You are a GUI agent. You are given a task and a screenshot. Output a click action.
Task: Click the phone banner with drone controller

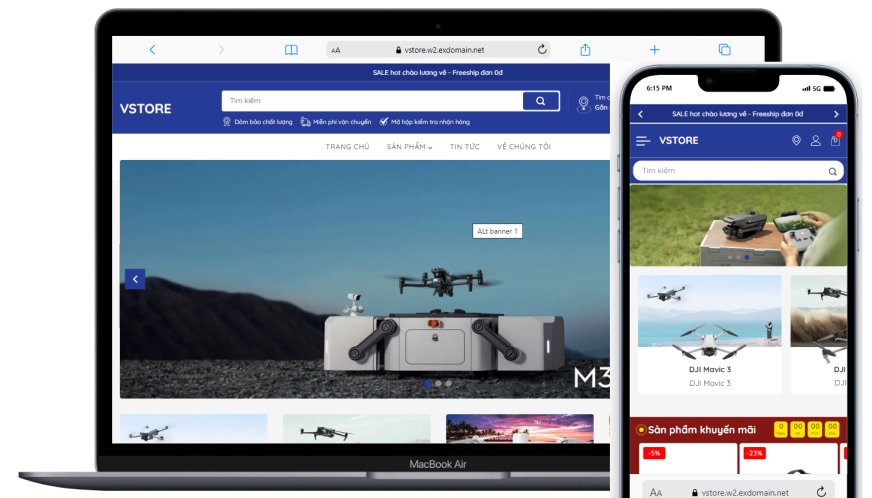[x=738, y=225]
